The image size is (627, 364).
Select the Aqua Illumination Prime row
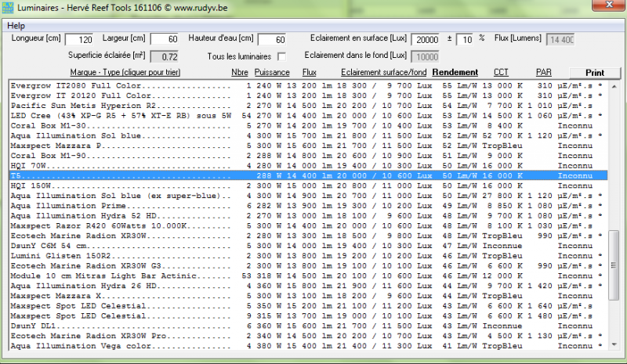(308, 205)
